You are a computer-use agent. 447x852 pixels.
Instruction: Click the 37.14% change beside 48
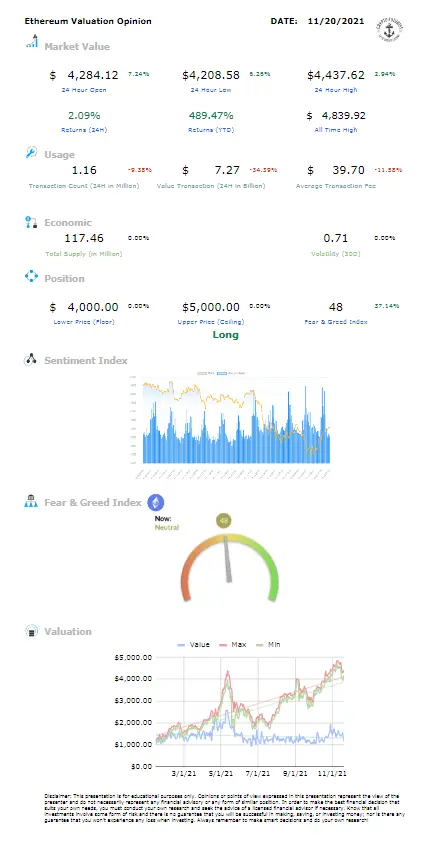(x=387, y=306)
